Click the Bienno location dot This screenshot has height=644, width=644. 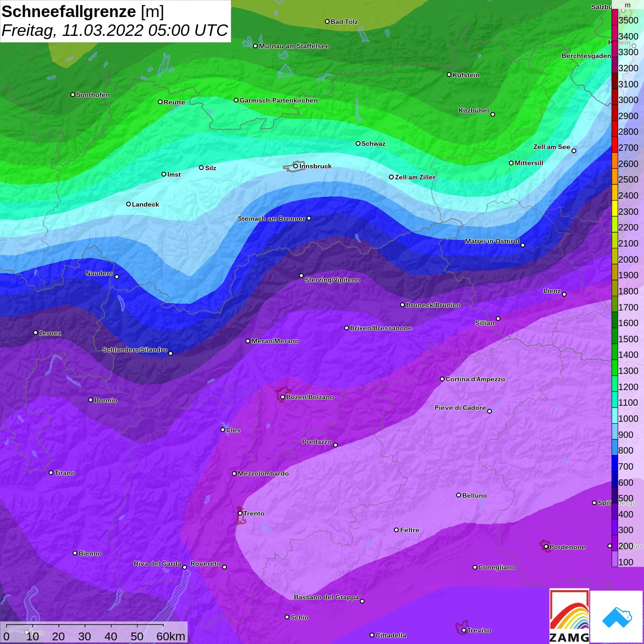(x=75, y=553)
